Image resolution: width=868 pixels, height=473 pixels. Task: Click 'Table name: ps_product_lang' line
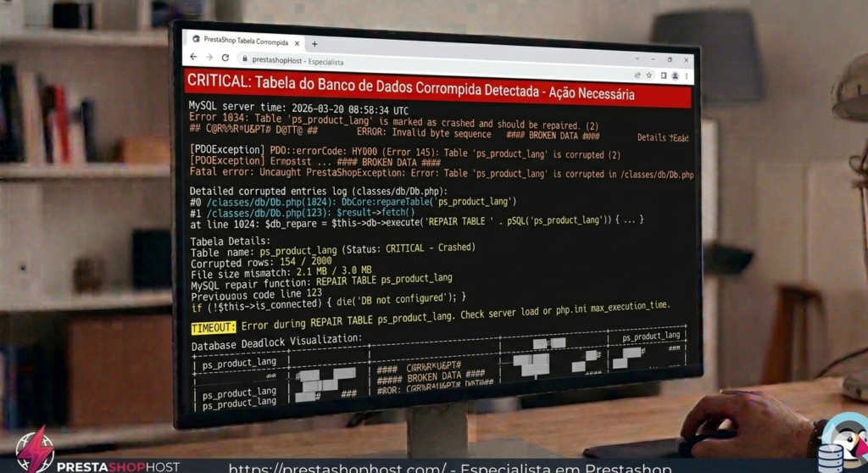(x=332, y=250)
